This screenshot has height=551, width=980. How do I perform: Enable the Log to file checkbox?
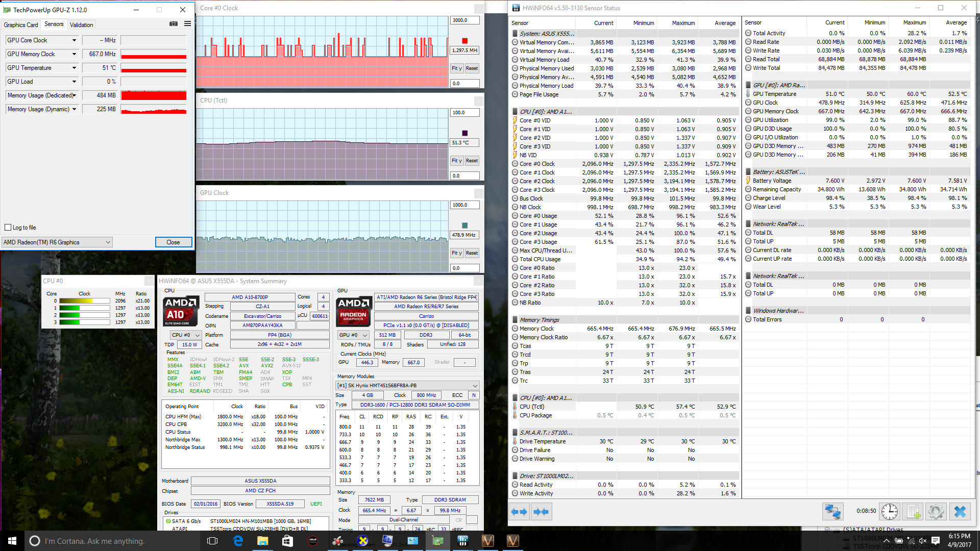[x=8, y=228]
